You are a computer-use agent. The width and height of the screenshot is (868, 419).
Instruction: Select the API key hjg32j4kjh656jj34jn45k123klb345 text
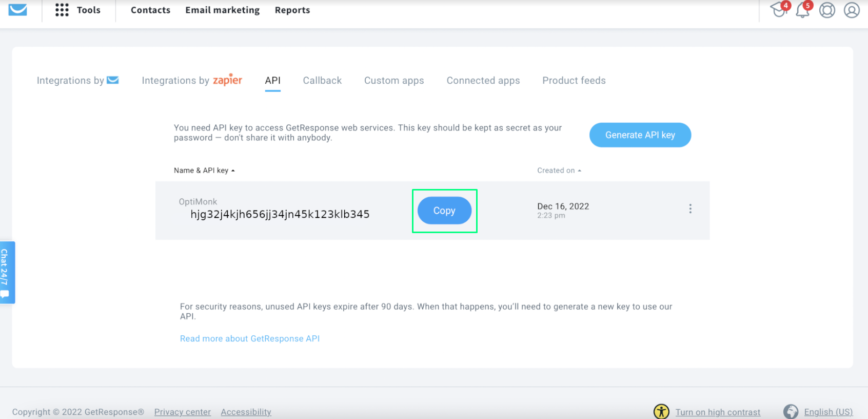(x=280, y=214)
